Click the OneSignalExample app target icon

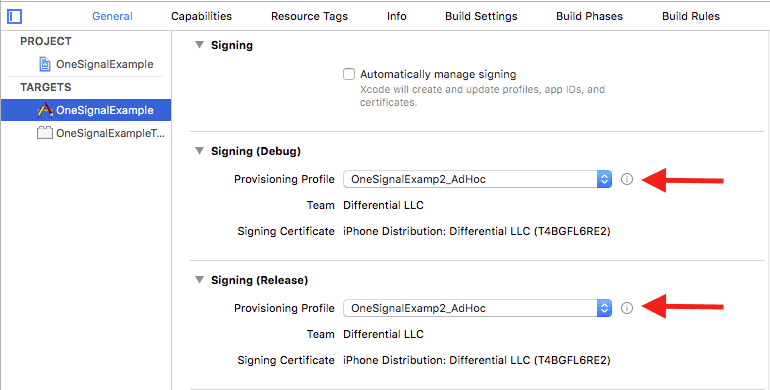(45, 110)
